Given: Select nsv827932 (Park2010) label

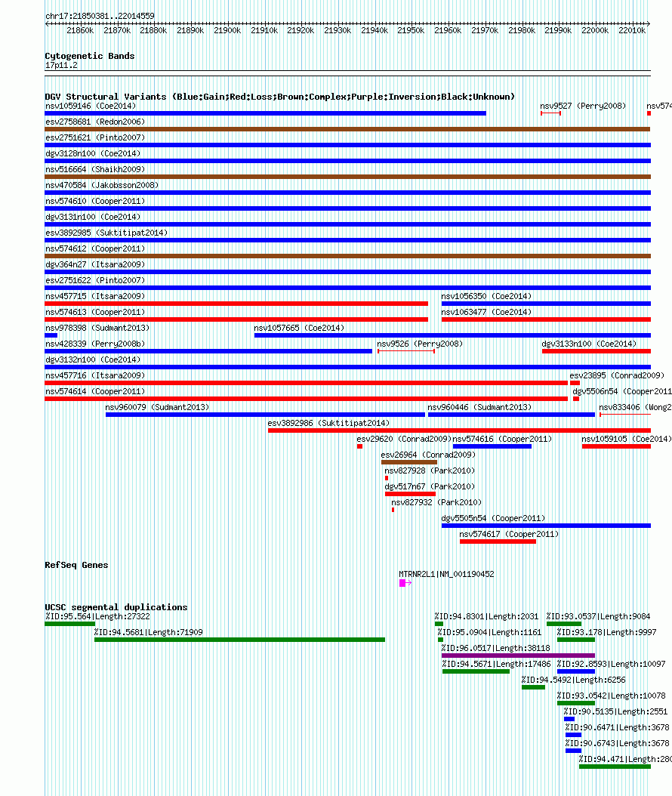Looking at the screenshot, I should tap(436, 502).
